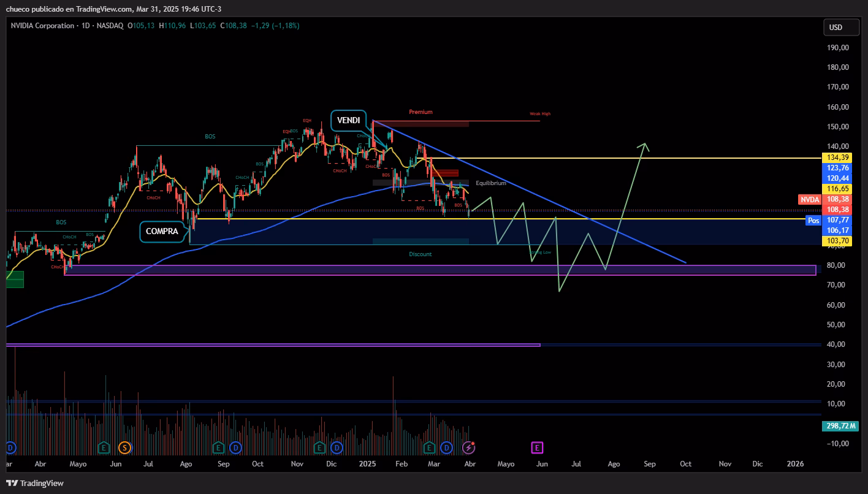Open the USD currency selector

[x=841, y=28]
